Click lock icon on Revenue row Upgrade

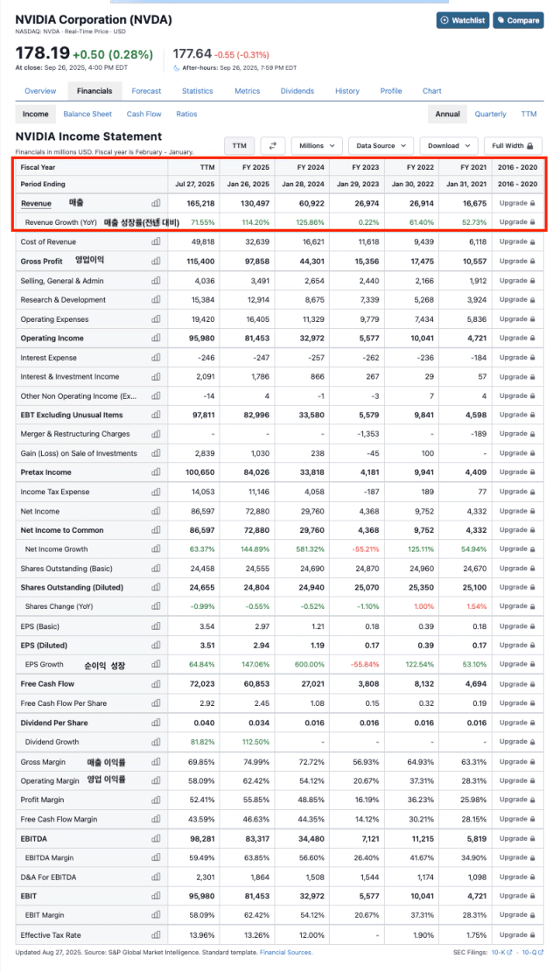[x=532, y=203]
